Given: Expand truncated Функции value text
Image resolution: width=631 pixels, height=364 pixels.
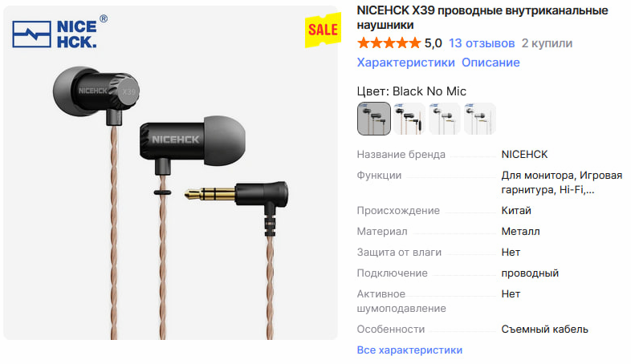Looking at the screenshot, I should coord(561,183).
